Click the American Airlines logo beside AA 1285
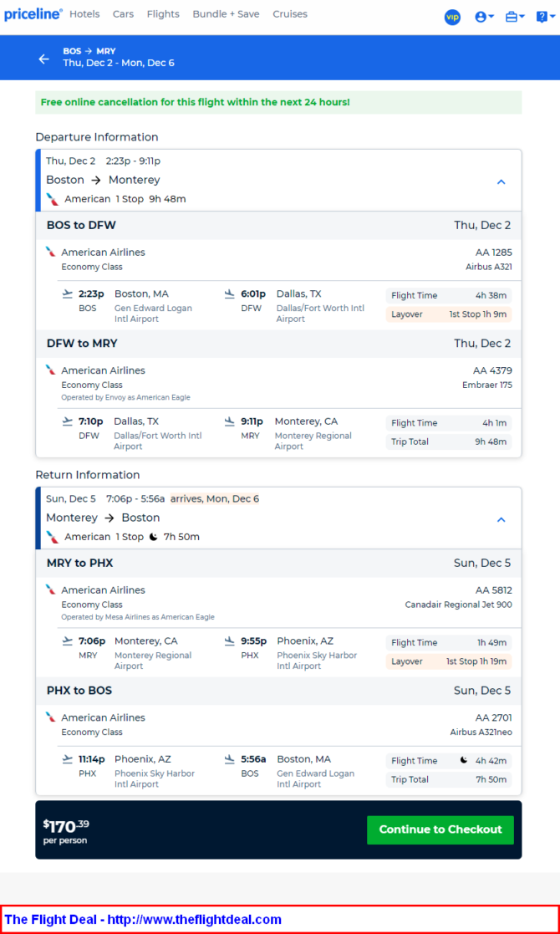Screen dimensions: 560x934 coord(51,252)
